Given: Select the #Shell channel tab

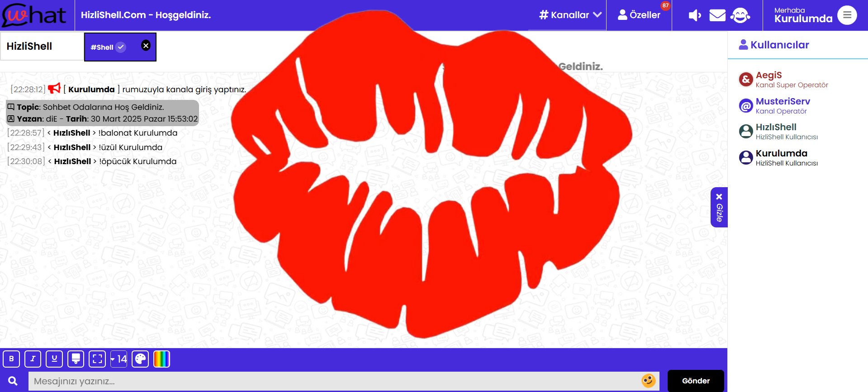Looking at the screenshot, I should 120,47.
